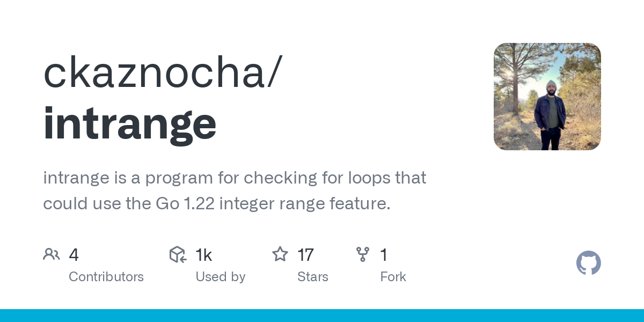Click the fork count 1

384,255
